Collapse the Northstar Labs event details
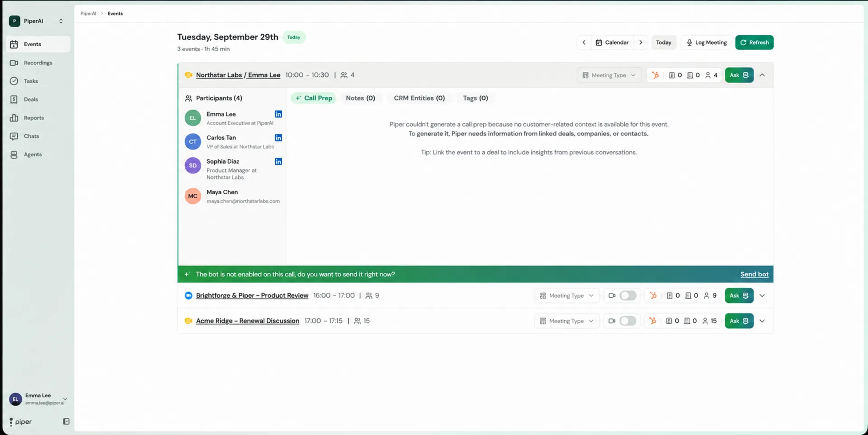This screenshot has height=435, width=868. (x=762, y=75)
